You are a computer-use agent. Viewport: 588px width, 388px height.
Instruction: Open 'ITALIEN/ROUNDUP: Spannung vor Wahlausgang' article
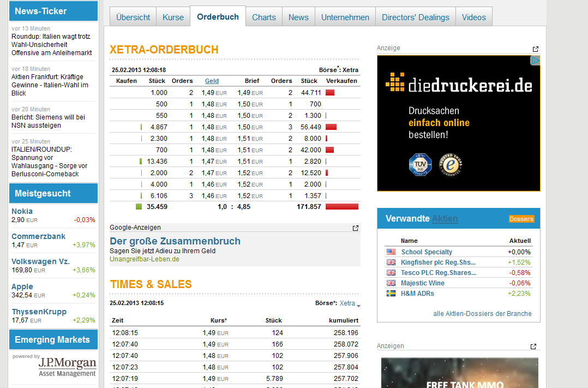click(50, 162)
